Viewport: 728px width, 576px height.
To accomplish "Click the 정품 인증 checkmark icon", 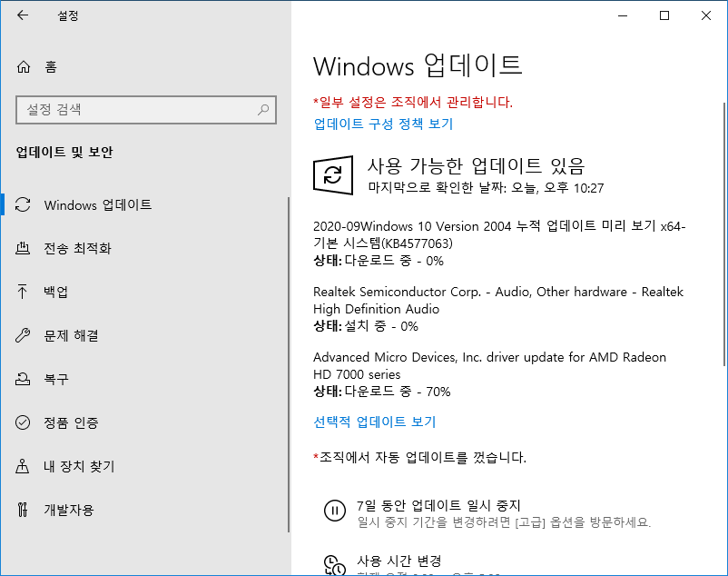I will point(23,422).
